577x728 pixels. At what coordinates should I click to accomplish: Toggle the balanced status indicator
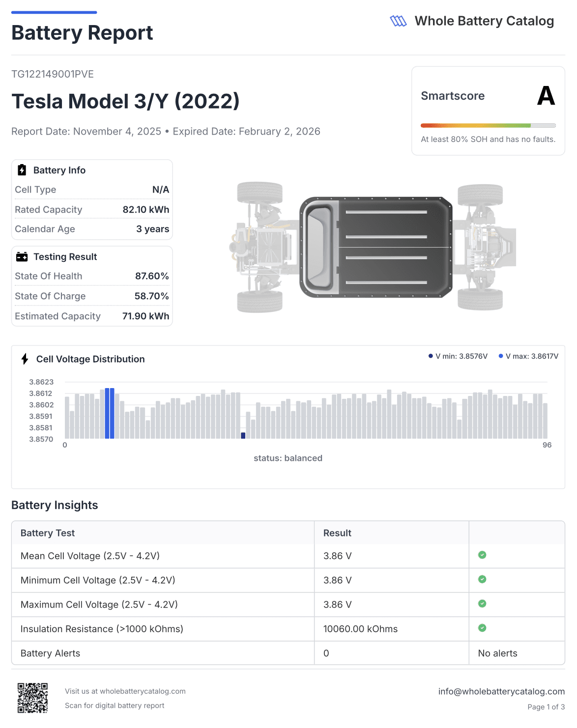[288, 458]
